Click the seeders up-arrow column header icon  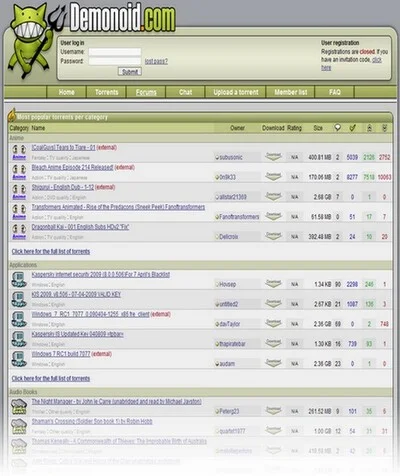coord(369,128)
